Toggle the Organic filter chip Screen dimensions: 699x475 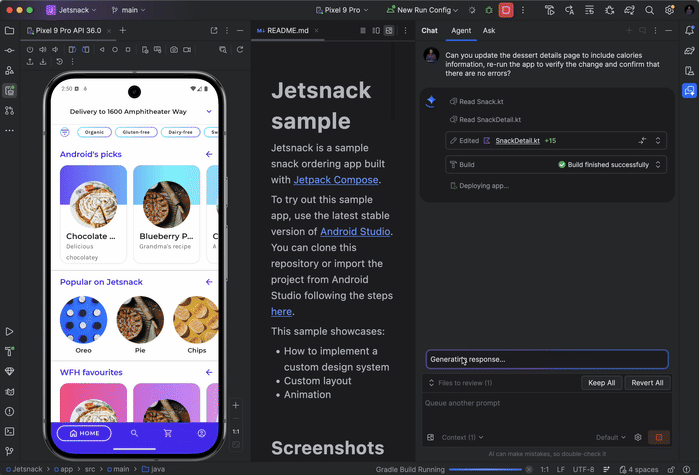coord(94,132)
